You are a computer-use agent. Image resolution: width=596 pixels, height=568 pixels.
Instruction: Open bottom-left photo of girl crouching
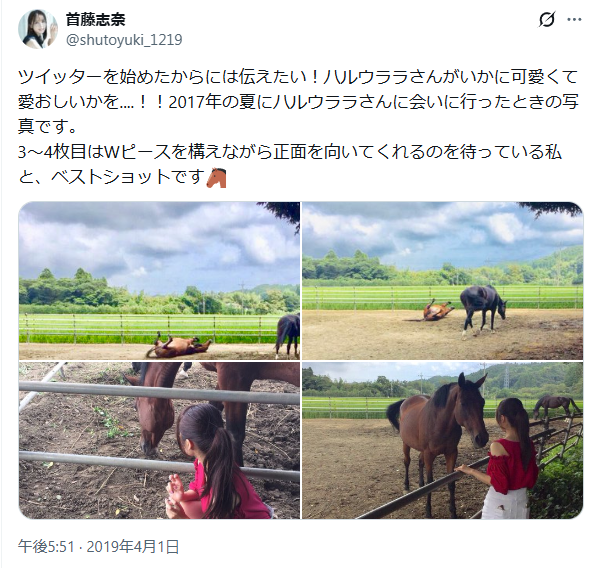pyautogui.click(x=159, y=440)
